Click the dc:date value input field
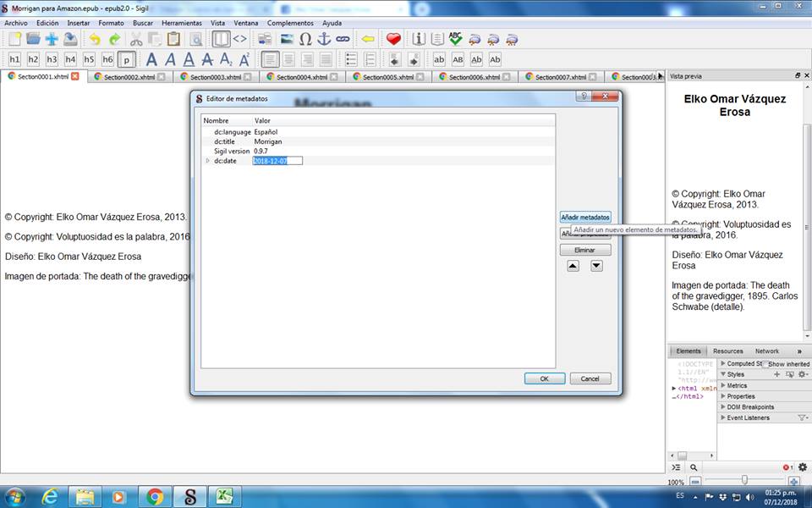 click(x=277, y=161)
